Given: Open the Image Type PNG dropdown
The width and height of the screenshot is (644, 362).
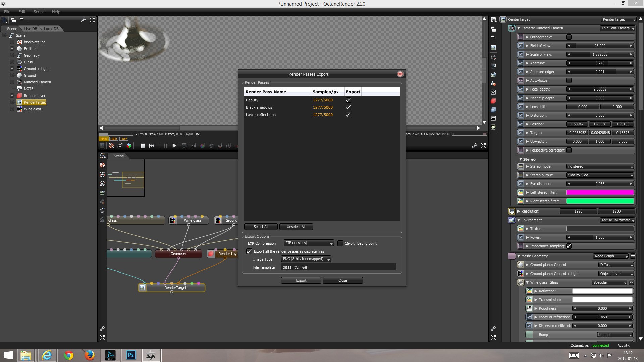Looking at the screenshot, I should (306, 259).
